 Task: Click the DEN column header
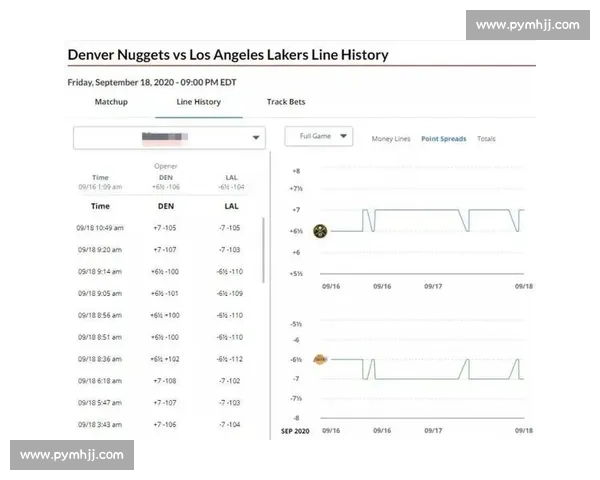(165, 206)
